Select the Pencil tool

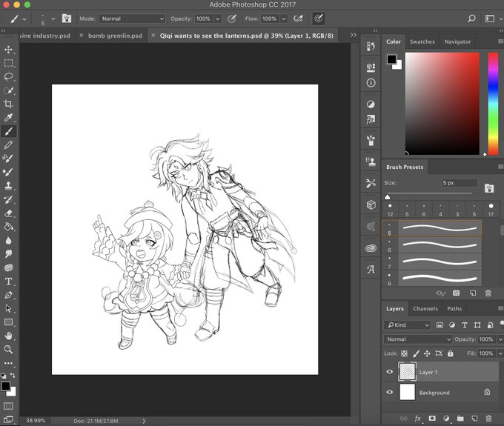8,145
